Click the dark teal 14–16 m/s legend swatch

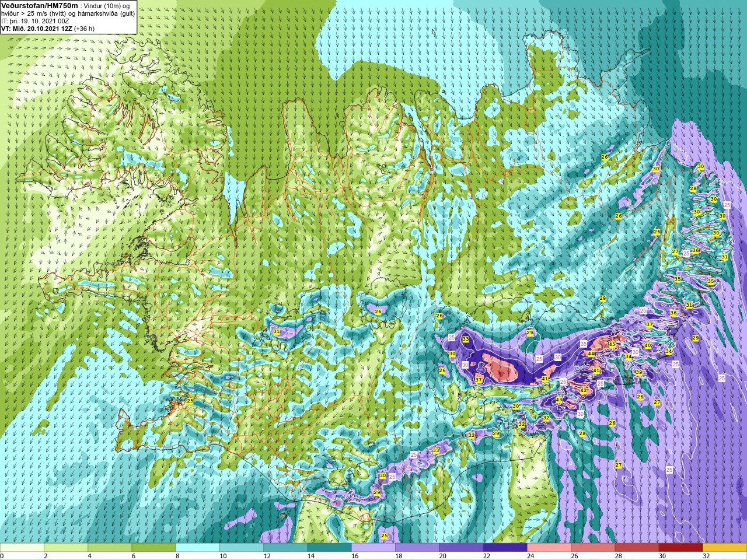click(x=330, y=547)
